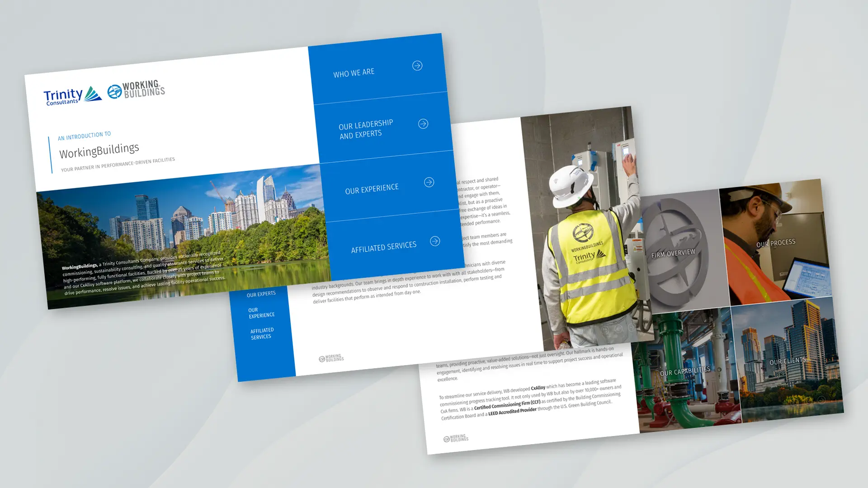Click the WorkingBuildings logo in the header
Image resolution: width=868 pixels, height=488 pixels.
click(x=136, y=89)
